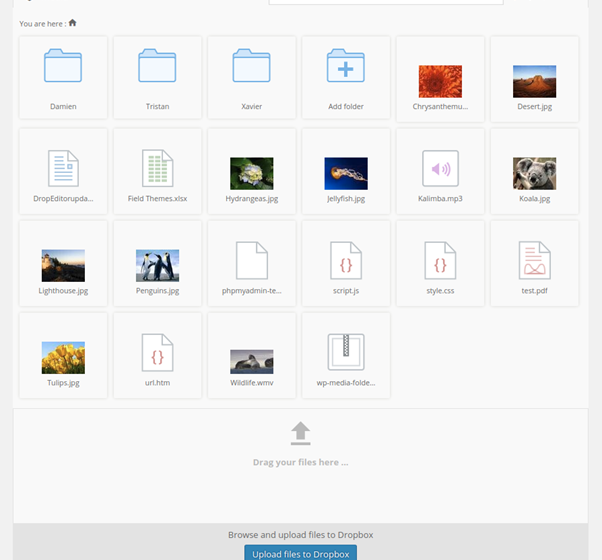
Task: Click the Wildlife.wmv file name
Action: coord(252,383)
